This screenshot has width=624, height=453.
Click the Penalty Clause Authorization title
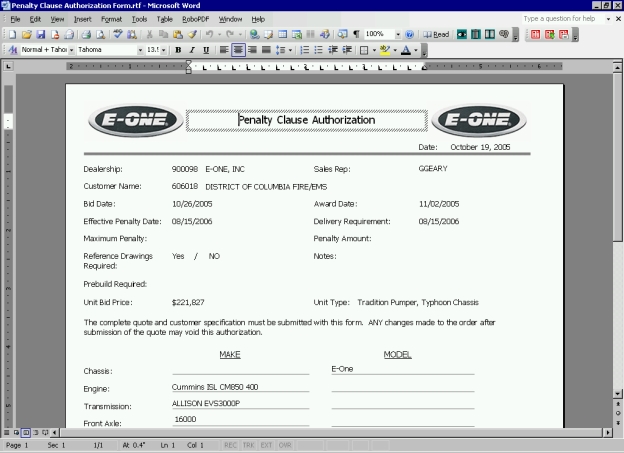[306, 120]
